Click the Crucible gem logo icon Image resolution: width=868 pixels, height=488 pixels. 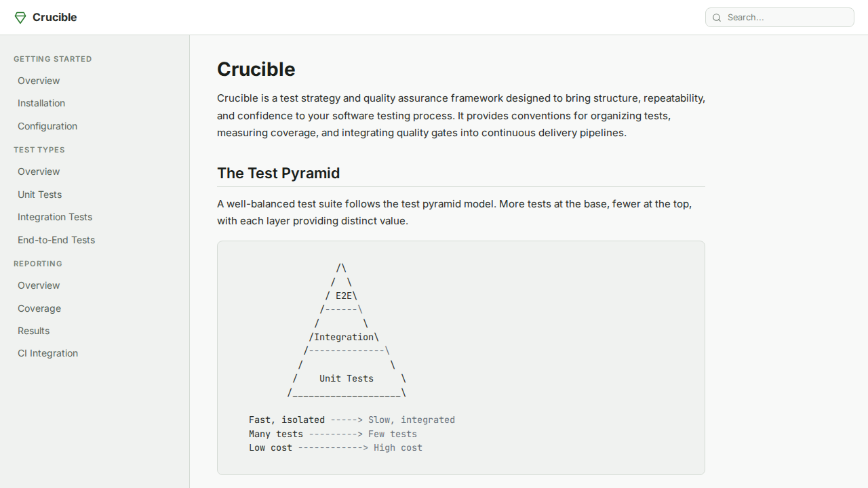(20, 18)
